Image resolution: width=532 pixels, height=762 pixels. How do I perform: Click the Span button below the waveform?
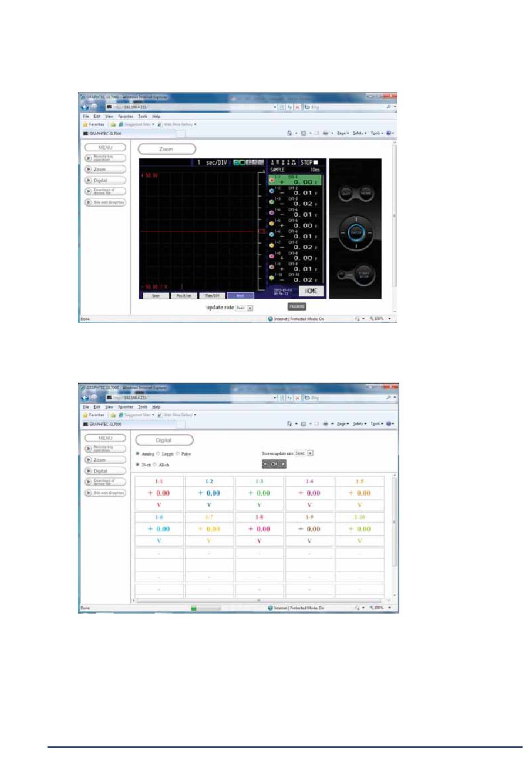[x=156, y=296]
